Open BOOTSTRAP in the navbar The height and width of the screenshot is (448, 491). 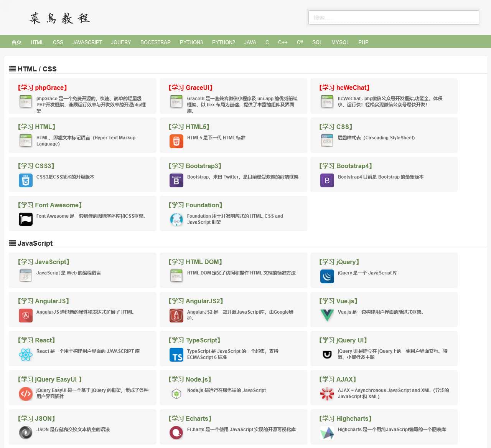(x=155, y=42)
